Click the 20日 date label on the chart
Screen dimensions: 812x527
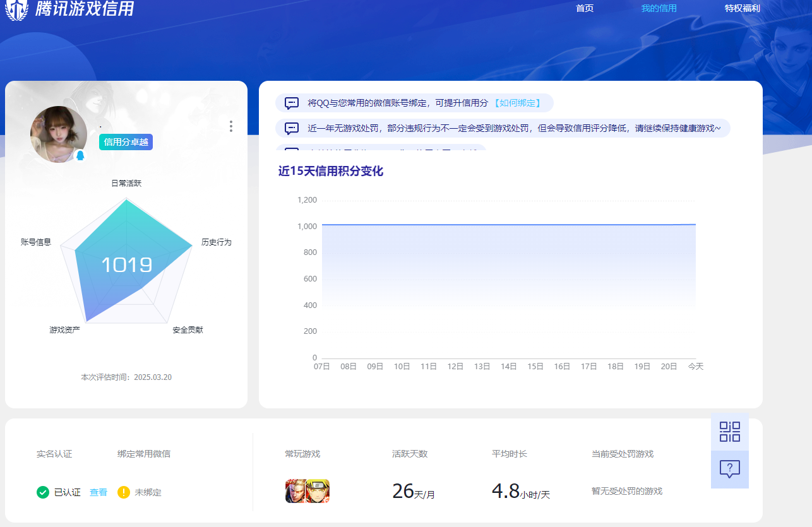pyautogui.click(x=669, y=367)
